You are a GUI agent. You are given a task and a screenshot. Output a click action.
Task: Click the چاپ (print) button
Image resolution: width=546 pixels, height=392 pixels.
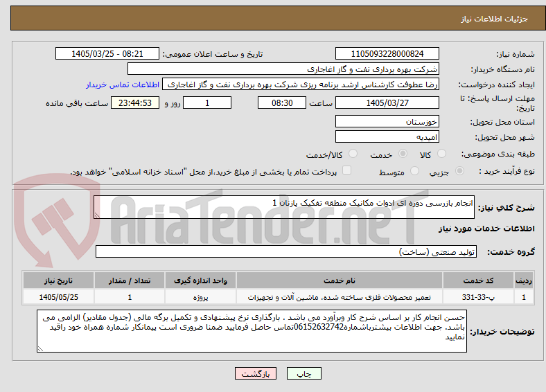coord(303,373)
